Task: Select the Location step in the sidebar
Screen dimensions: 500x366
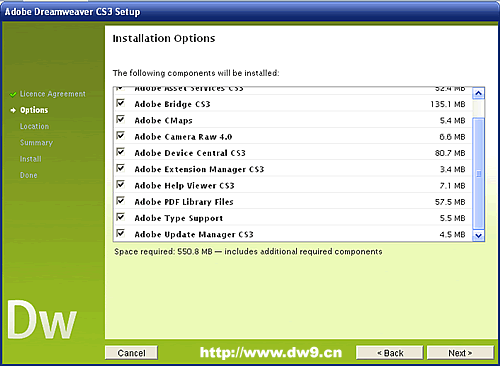Action: pyautogui.click(x=34, y=126)
